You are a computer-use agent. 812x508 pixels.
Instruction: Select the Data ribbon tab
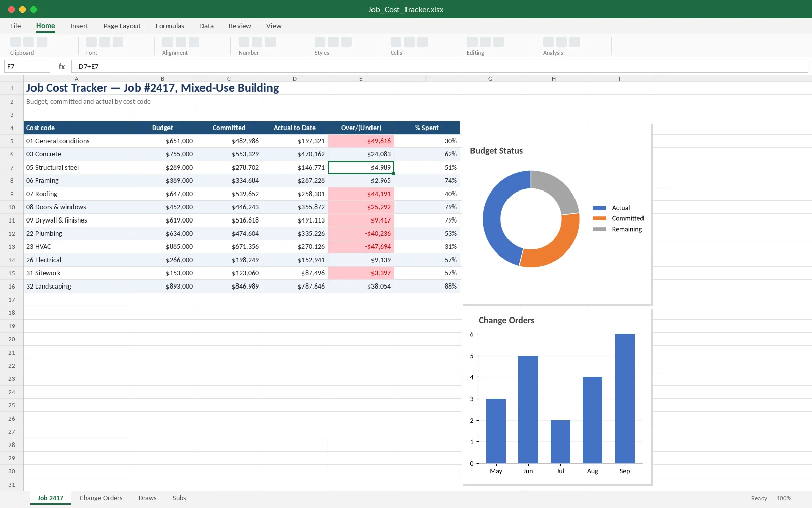[207, 26]
